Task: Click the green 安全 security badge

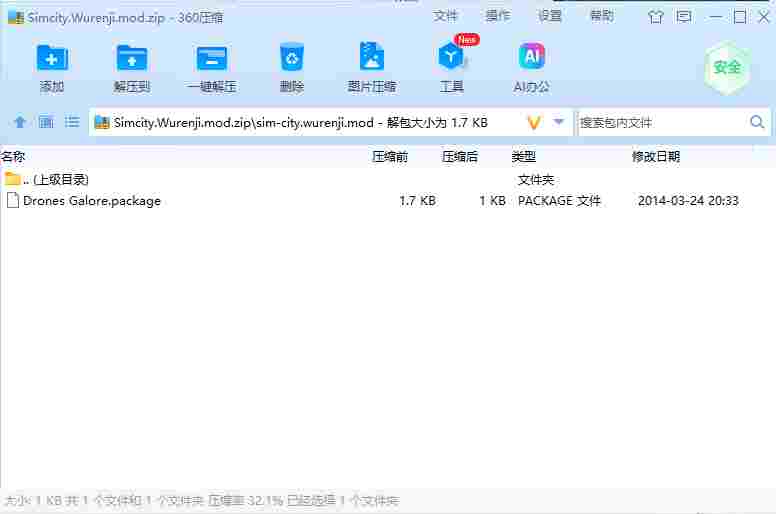Action: 727,68
